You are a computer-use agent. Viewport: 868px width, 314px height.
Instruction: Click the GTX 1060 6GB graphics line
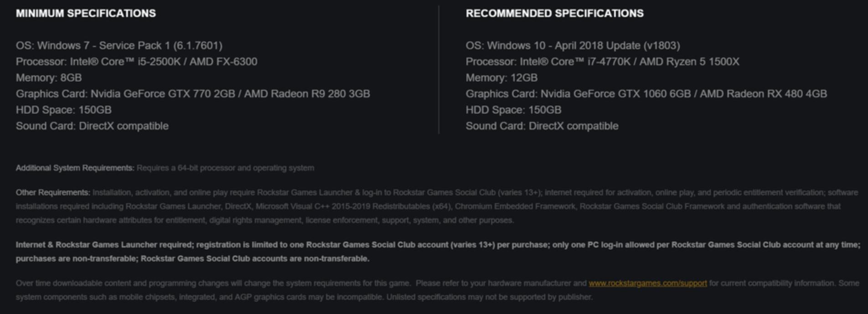pos(646,94)
